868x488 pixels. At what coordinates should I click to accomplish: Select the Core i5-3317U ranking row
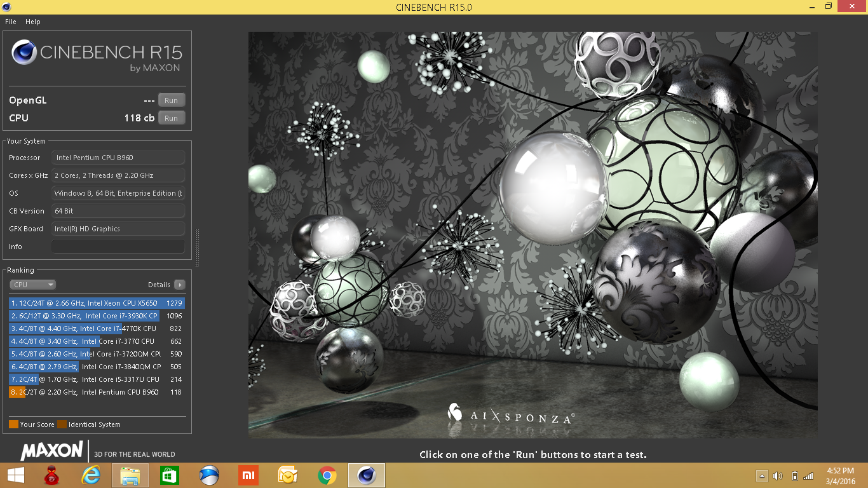(x=97, y=379)
